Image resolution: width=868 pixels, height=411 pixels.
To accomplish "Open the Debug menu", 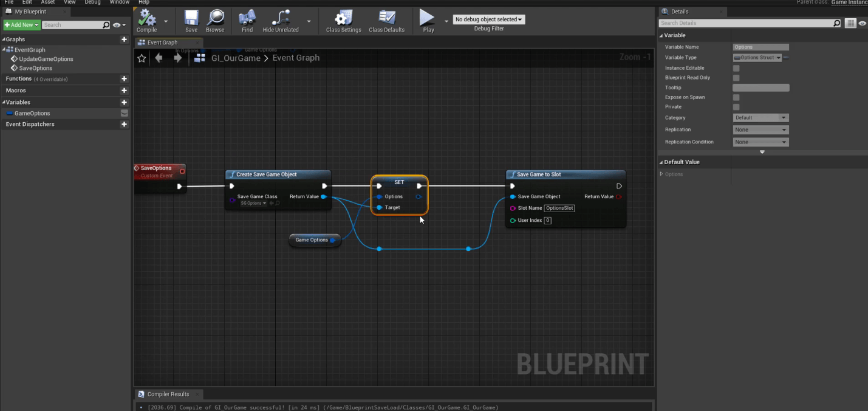I will click(x=92, y=2).
